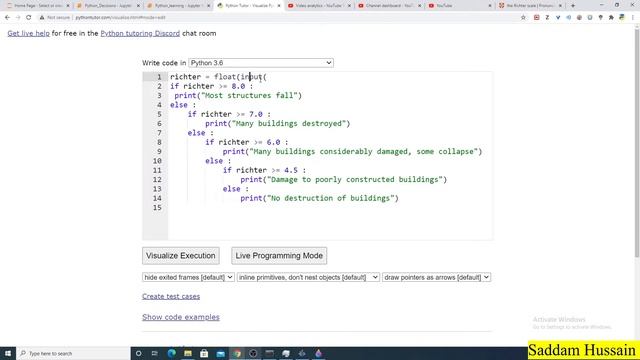Switch to the Video analytics YouTube tab
The image size is (640, 360).
318,6
